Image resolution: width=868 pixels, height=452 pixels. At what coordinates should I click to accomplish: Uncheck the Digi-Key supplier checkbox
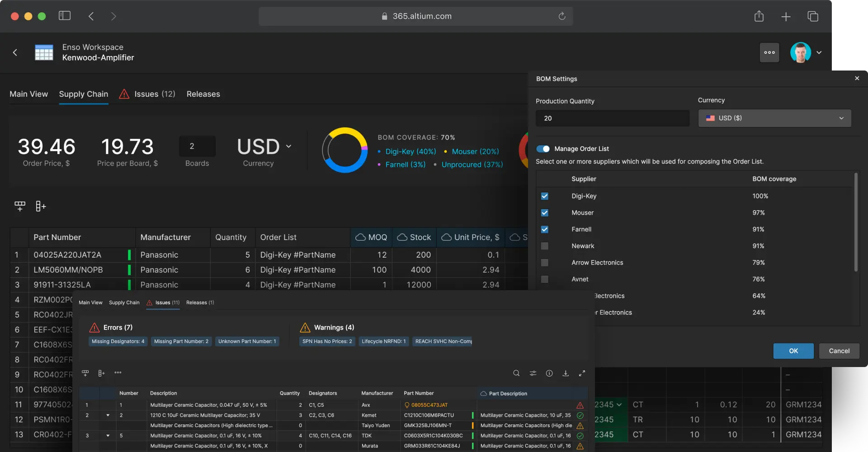pos(545,196)
